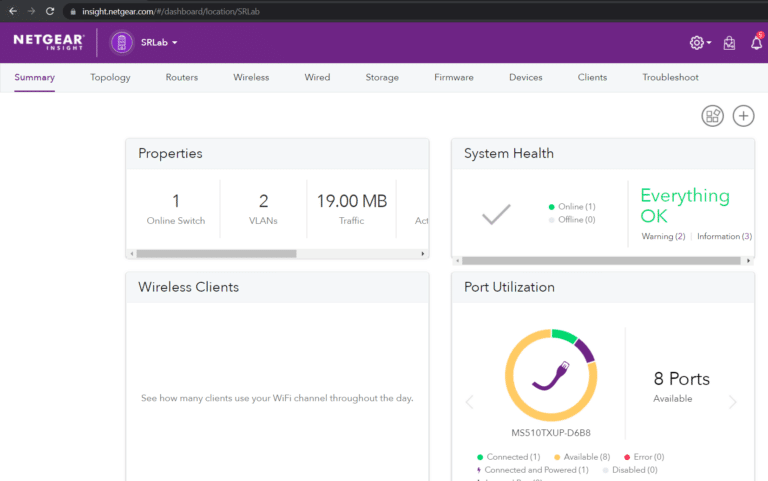Click the System Health checkmark icon
Image resolution: width=768 pixels, height=481 pixels.
coord(496,214)
